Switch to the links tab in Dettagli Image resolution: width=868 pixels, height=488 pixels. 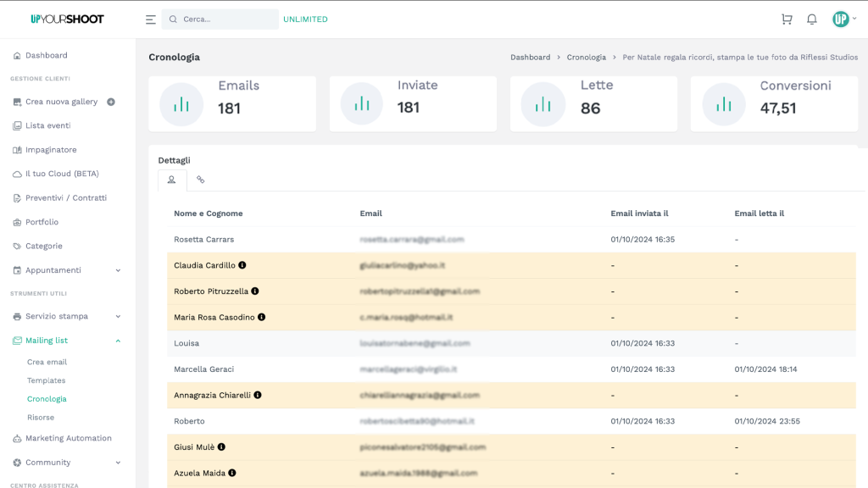(201, 180)
